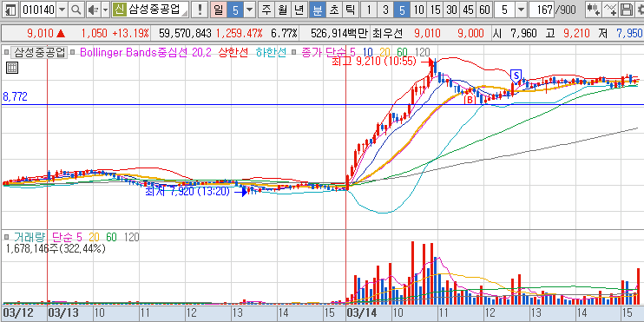644x322 pixels.
Task: Click the custom interval input showing 5
Action: (x=505, y=10)
